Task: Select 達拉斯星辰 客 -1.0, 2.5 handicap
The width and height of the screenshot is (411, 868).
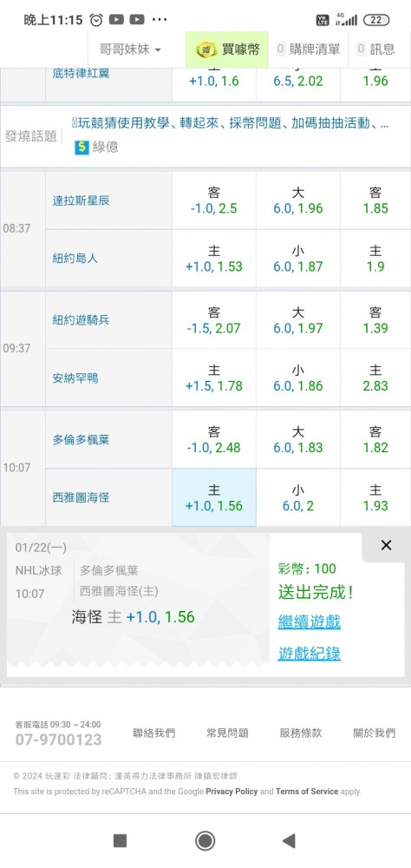Action: coord(214,201)
